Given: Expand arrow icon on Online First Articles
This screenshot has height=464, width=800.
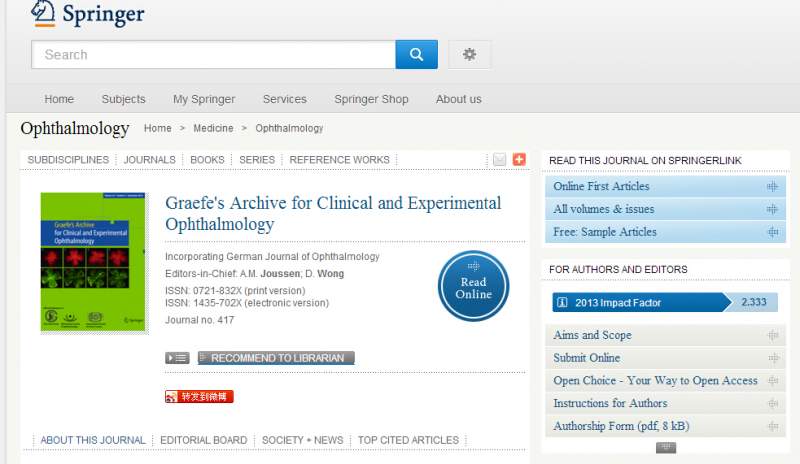Looking at the screenshot, I should (x=772, y=187).
